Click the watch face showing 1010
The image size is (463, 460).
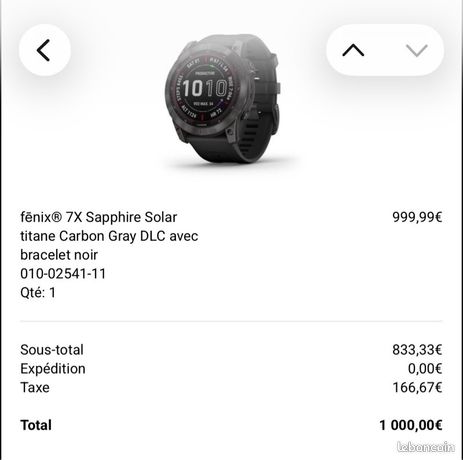[x=204, y=89]
